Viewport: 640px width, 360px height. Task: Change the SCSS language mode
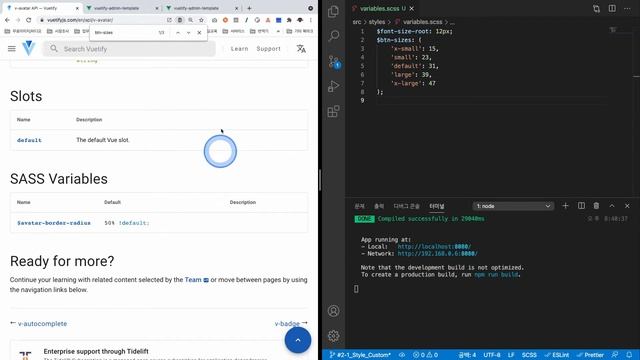coord(529,355)
